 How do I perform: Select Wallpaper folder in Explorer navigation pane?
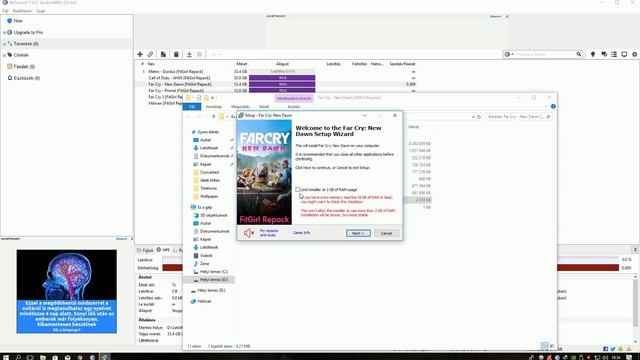tap(206, 196)
